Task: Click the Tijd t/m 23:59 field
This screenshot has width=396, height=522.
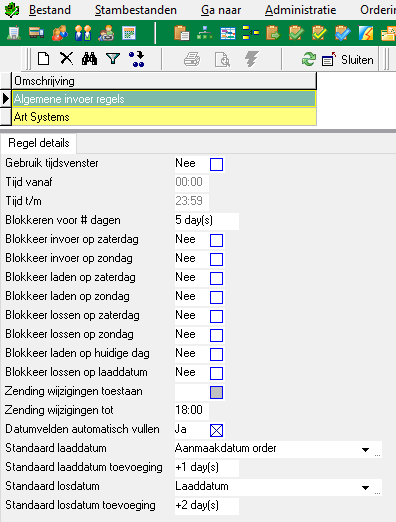Action: 192,201
